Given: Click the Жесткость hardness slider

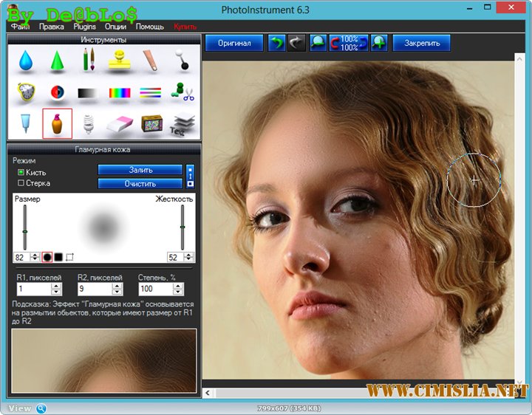Looking at the screenshot, I should [182, 227].
